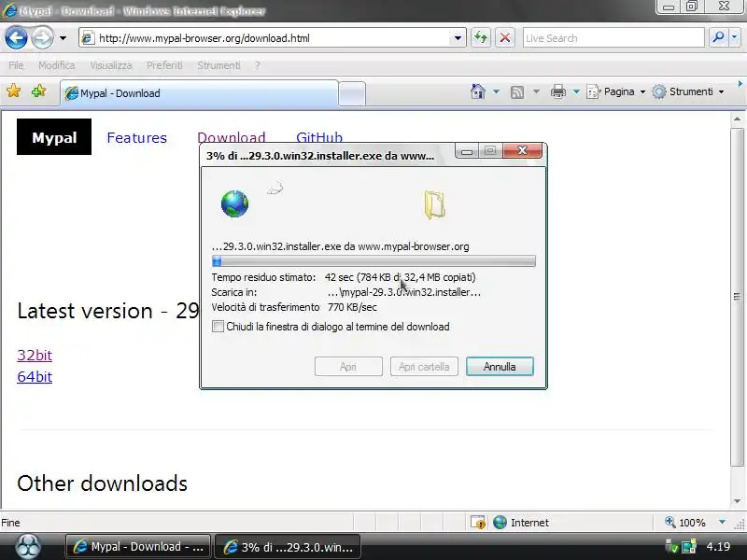Click the Back navigation arrow

[x=16, y=37]
